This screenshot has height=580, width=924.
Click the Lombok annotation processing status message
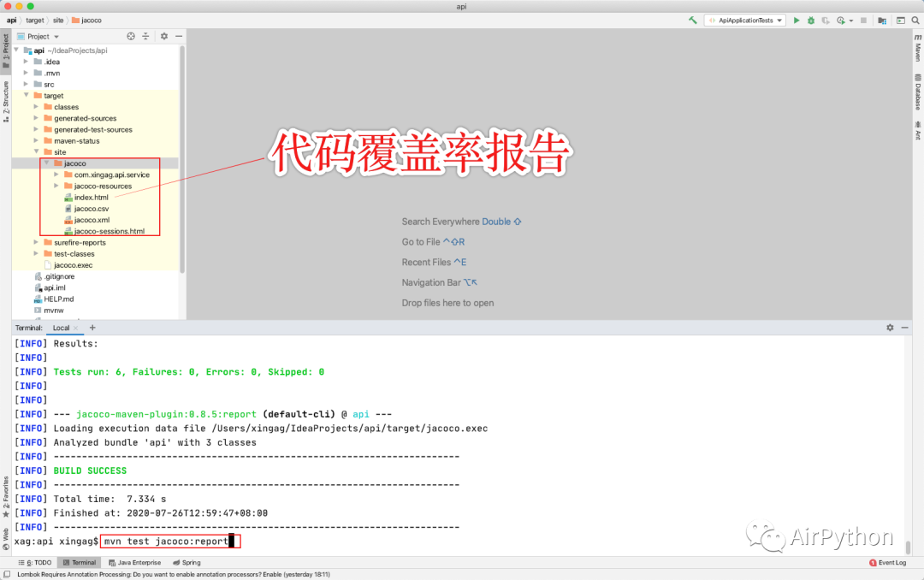pos(173,574)
